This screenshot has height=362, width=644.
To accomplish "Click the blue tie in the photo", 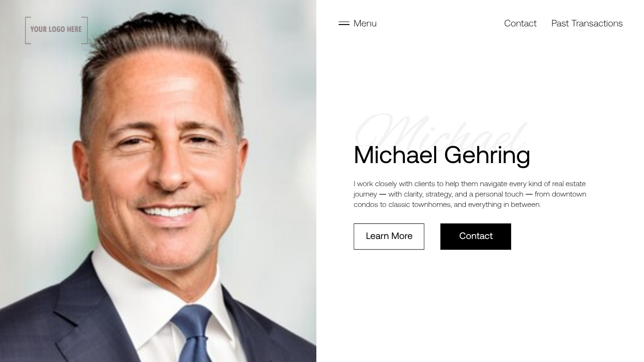I will 193,332.
